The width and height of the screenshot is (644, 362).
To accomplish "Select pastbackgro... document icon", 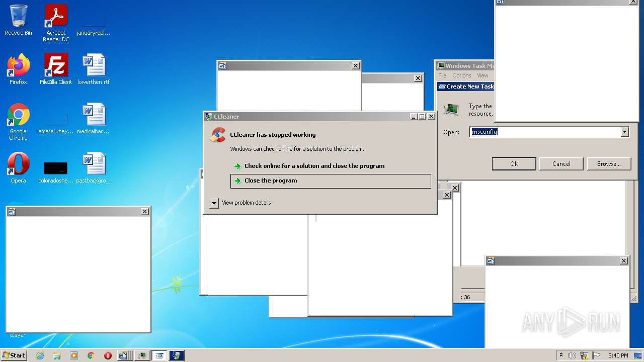I will click(94, 168).
